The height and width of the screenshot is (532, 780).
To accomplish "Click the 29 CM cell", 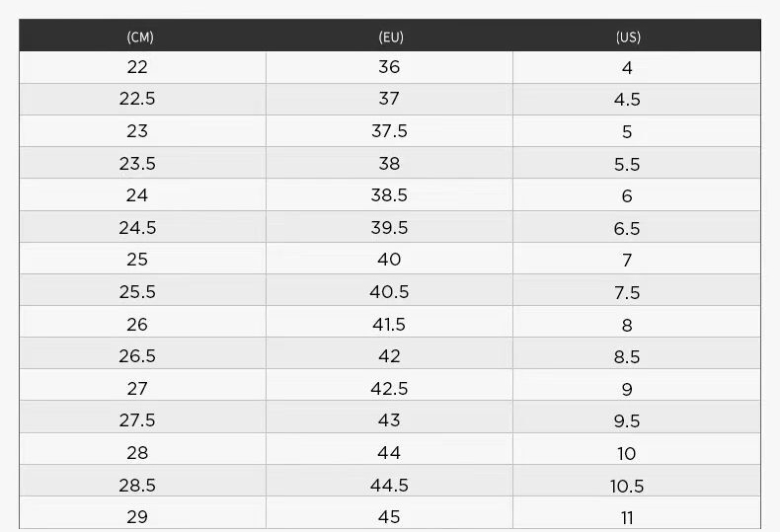I will pyautogui.click(x=137, y=517).
